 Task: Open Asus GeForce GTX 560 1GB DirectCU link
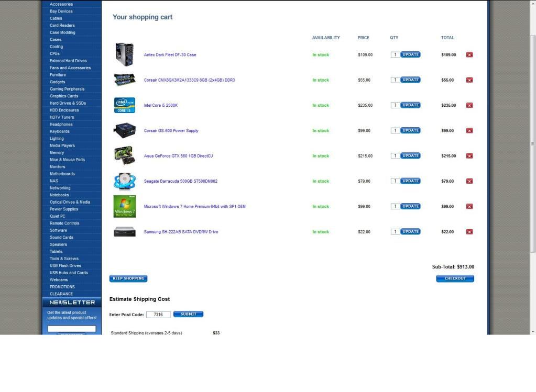(179, 156)
